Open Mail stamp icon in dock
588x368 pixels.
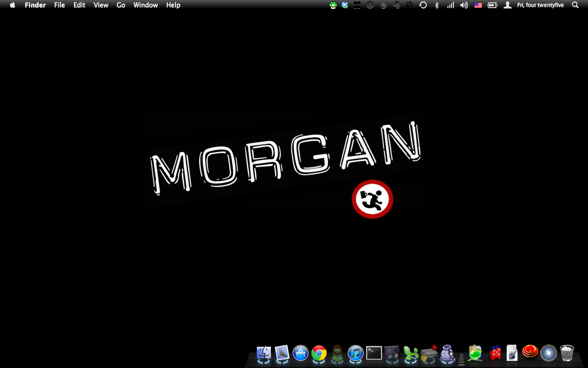(282, 353)
